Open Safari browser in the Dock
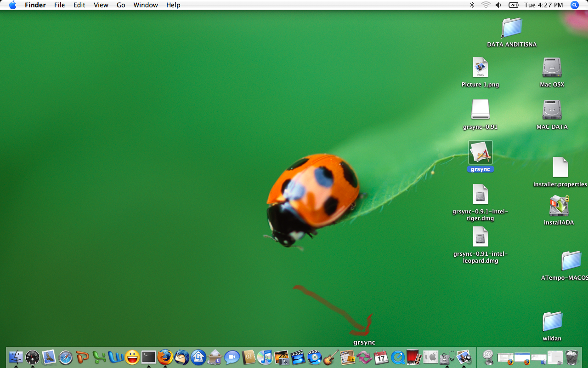Screen dimensions: 588x368 [66, 357]
